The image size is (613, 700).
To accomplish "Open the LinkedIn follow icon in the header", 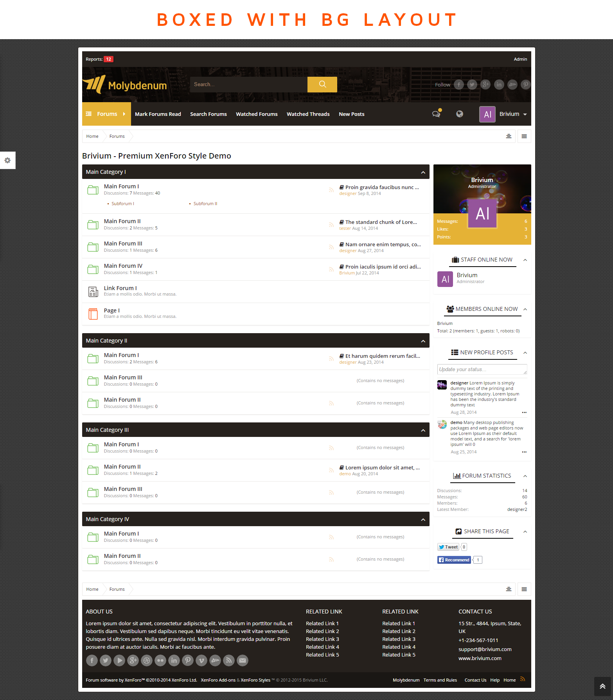I will (x=499, y=85).
